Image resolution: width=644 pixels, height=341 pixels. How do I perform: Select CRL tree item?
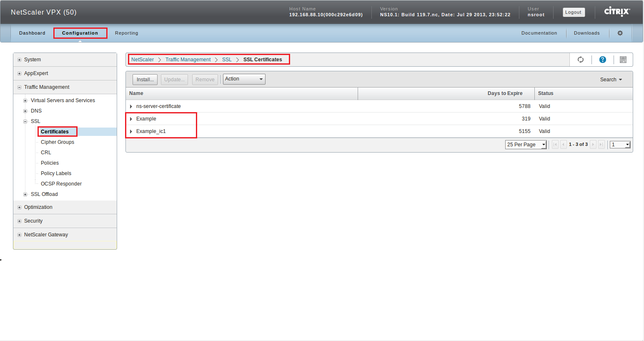click(x=46, y=153)
